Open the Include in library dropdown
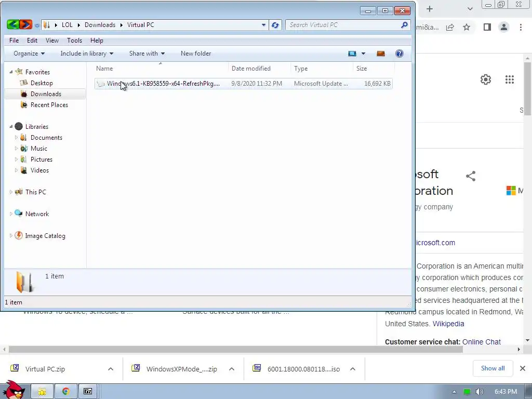The image size is (532, 399). coord(87,54)
